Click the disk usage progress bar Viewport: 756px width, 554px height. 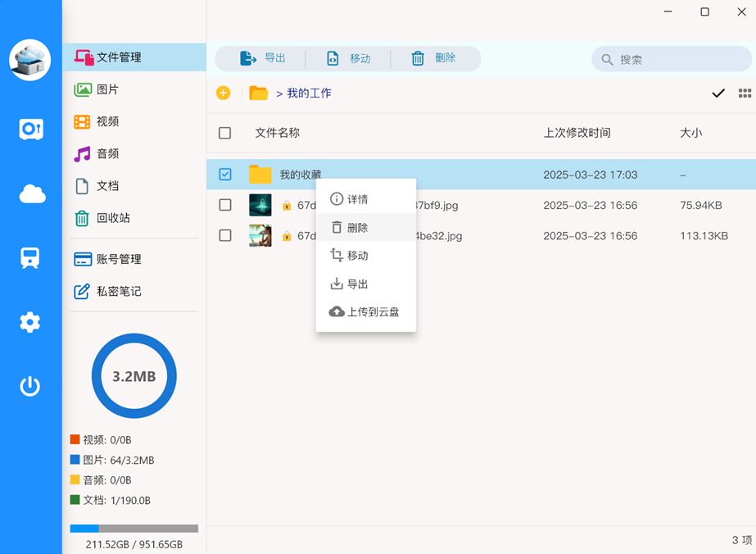(x=134, y=529)
